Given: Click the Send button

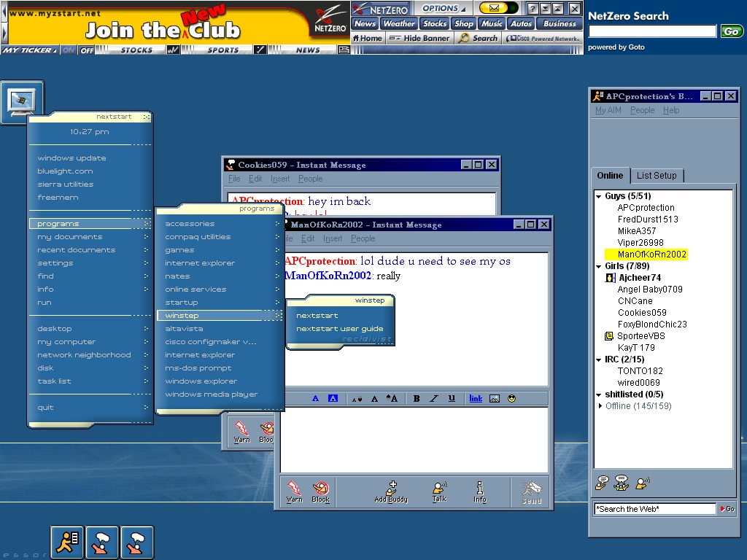Looking at the screenshot, I should [531, 492].
